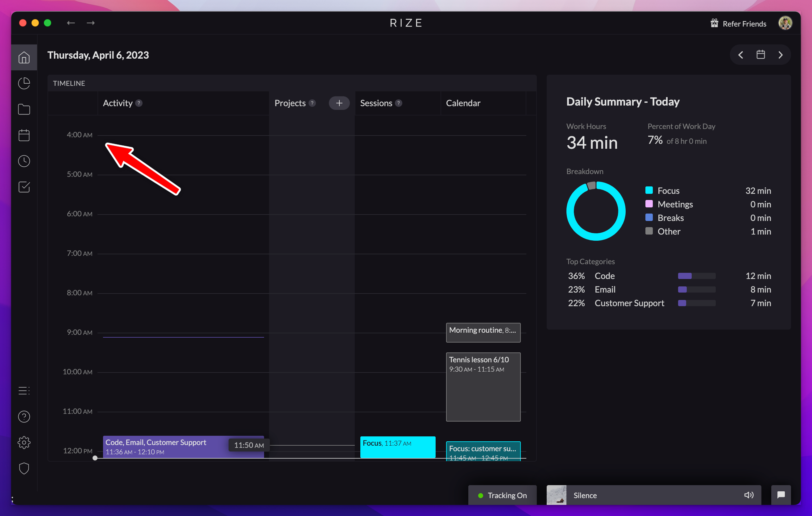Select the Calendar column header
The image size is (812, 516).
pos(463,103)
